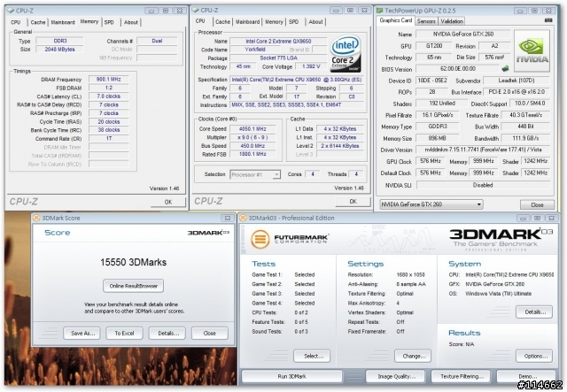
Task: Click Select under Tests in 3DMark03
Action: 312,356
